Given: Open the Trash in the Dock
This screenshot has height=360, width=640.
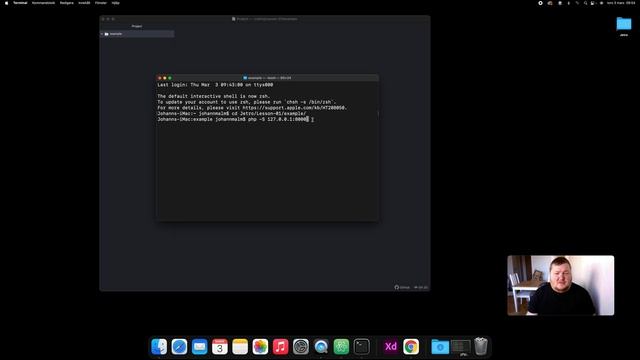Looking at the screenshot, I should 481,347.
